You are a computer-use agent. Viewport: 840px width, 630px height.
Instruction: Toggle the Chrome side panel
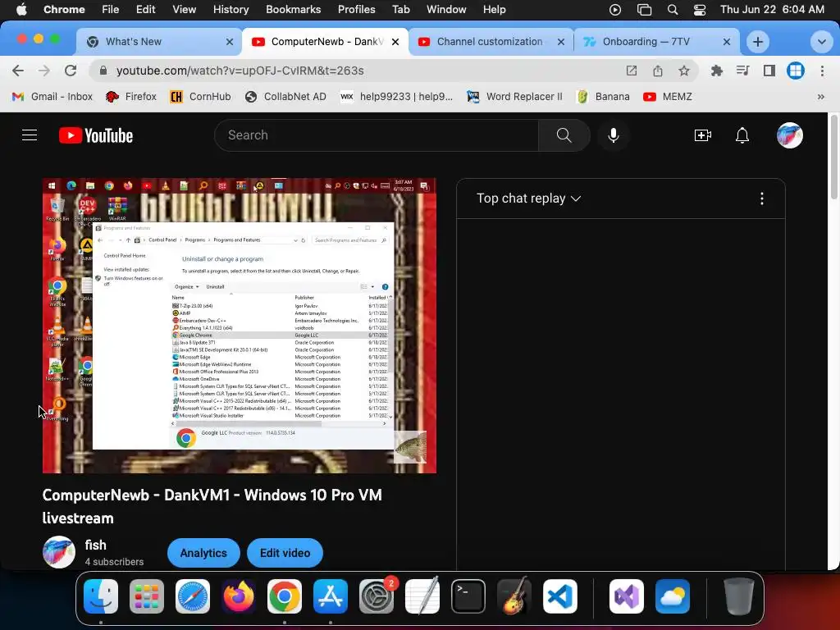click(769, 71)
